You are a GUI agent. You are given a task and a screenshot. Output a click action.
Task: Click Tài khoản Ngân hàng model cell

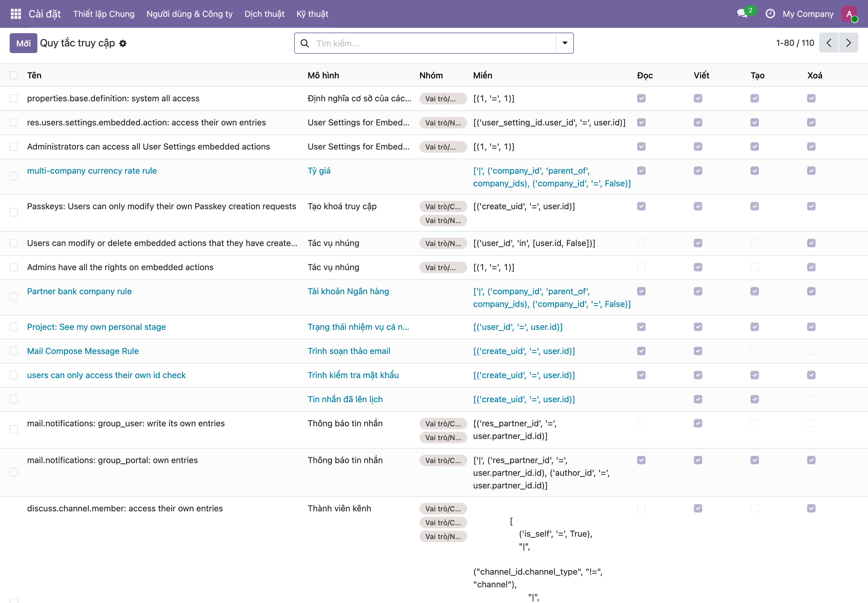[x=348, y=291]
